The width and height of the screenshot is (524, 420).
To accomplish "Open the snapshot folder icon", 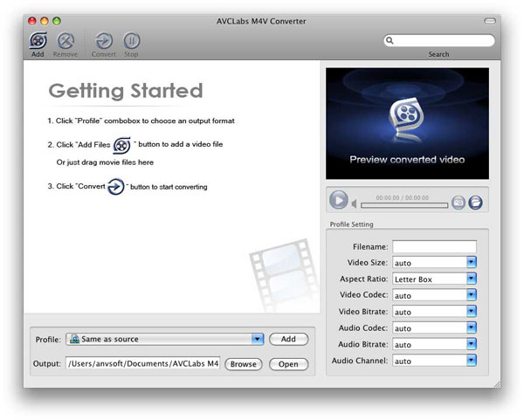I will point(476,203).
